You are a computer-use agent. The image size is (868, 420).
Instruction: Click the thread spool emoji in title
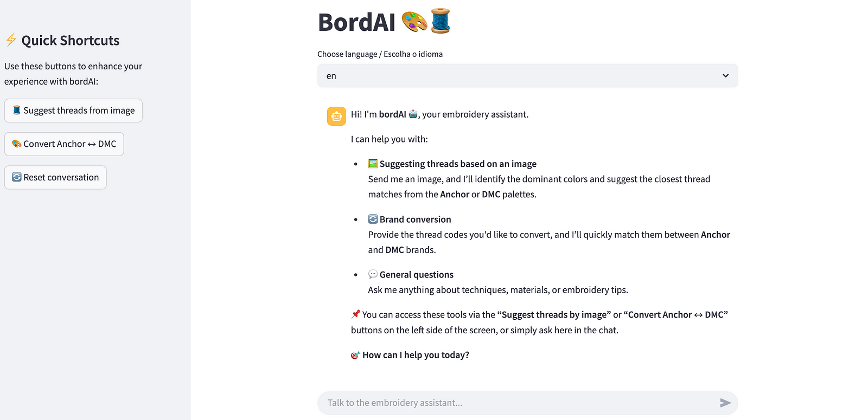coord(441,22)
